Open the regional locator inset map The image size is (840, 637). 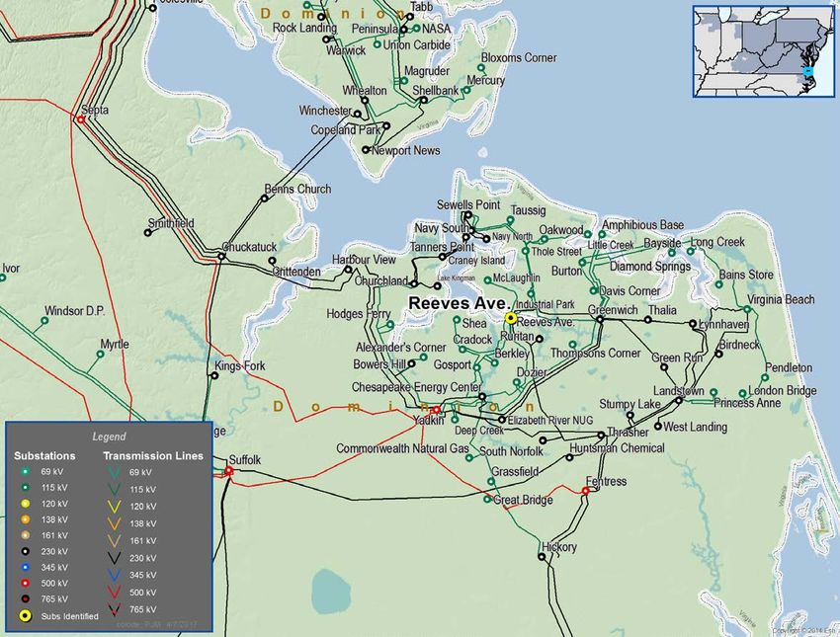point(763,51)
